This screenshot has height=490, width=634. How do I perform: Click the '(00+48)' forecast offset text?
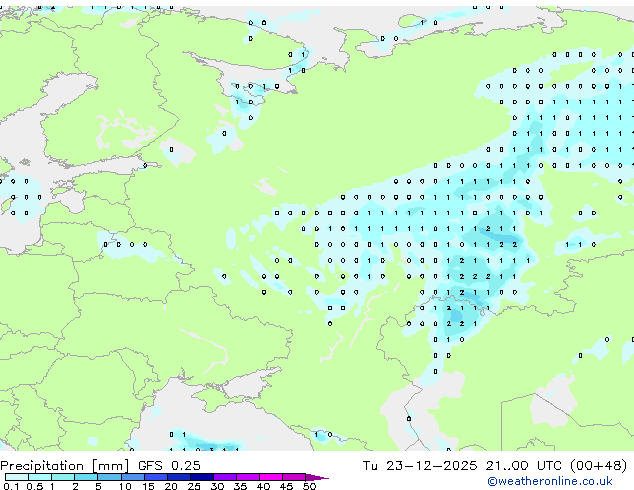click(x=598, y=466)
